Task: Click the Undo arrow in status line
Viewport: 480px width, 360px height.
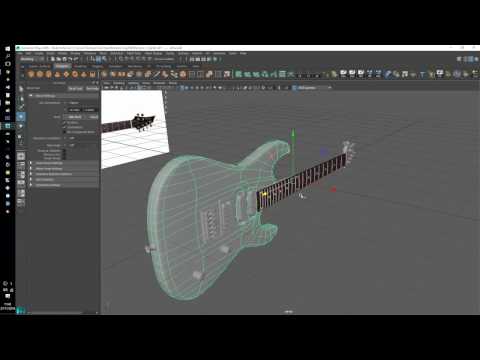Action: point(69,59)
